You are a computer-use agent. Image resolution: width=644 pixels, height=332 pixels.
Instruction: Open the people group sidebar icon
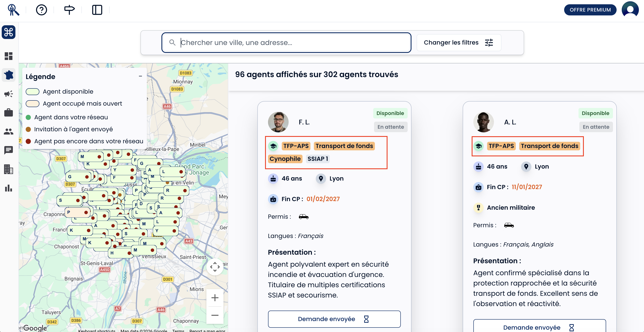click(x=9, y=131)
